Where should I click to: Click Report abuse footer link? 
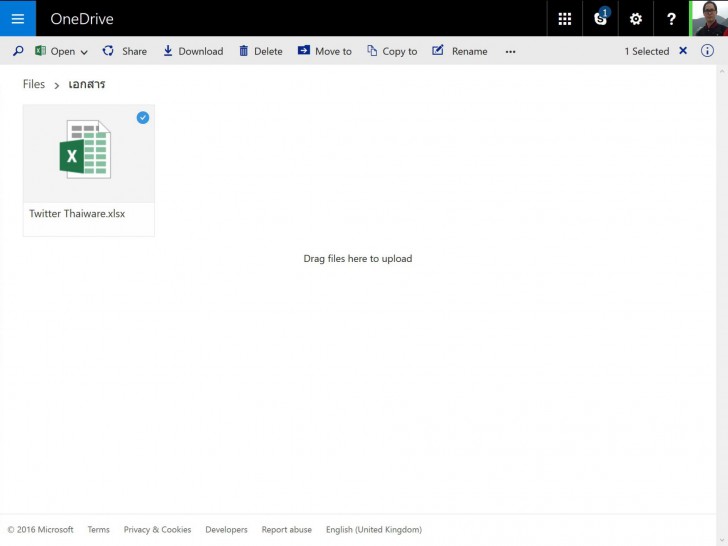point(286,529)
